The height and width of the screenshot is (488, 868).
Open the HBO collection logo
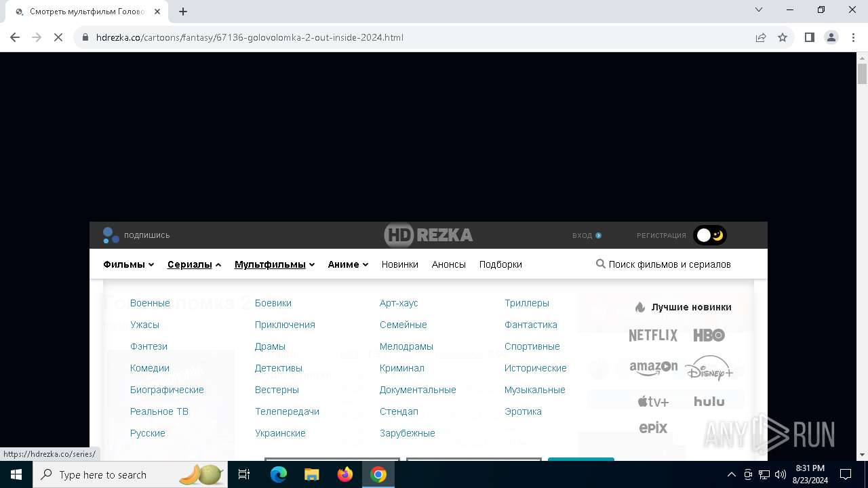[x=709, y=335]
